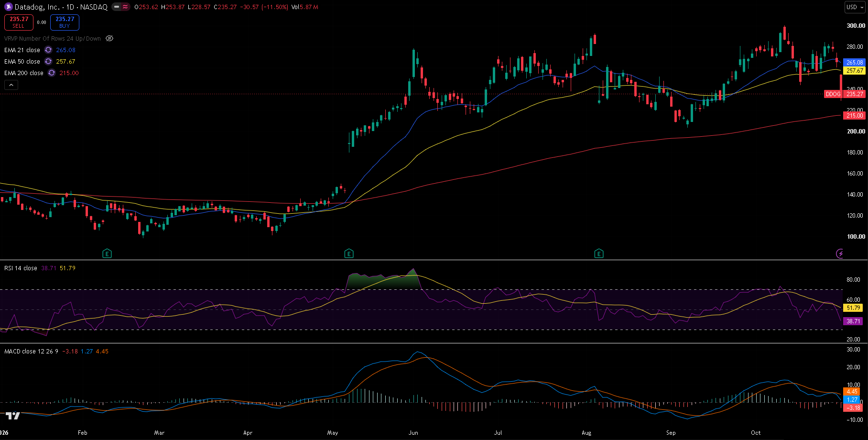Click the Oct label on the time axis
Viewport: 868px width, 440px height.
click(756, 432)
